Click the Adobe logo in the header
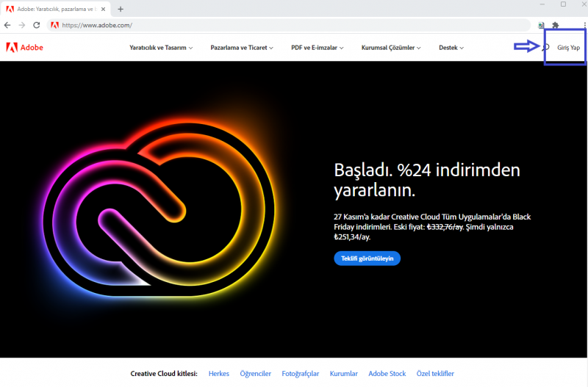 (25, 48)
